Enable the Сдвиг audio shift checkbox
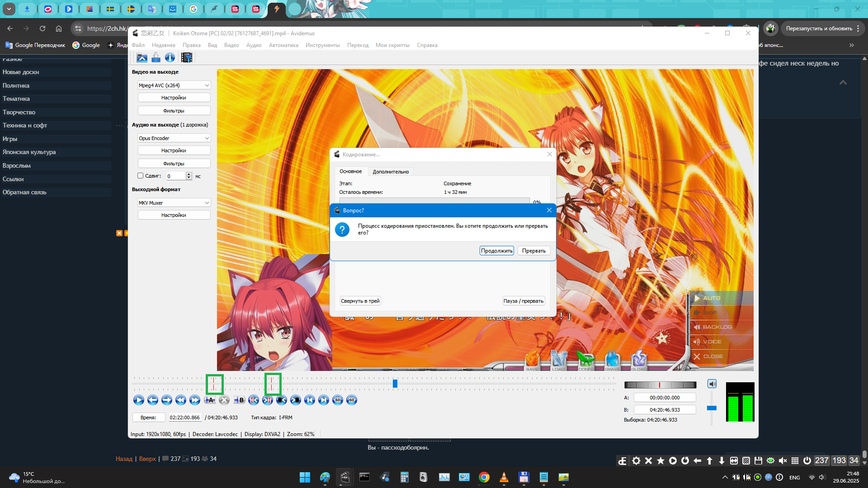 coord(141,176)
